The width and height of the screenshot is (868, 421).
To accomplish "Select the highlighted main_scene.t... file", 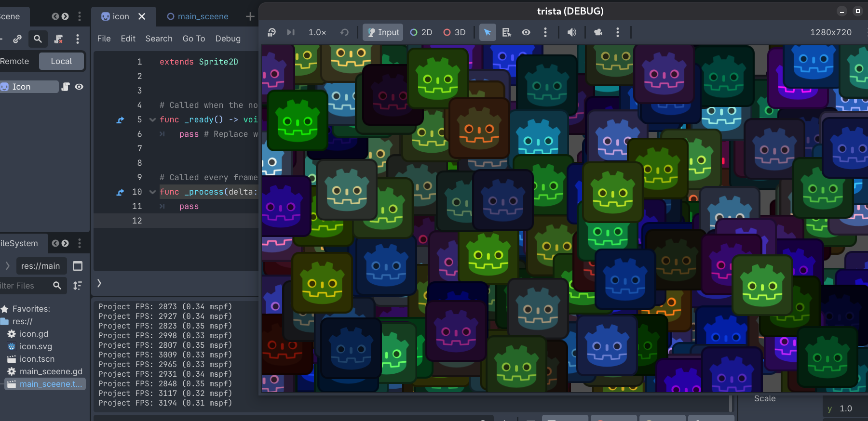I will coord(45,384).
